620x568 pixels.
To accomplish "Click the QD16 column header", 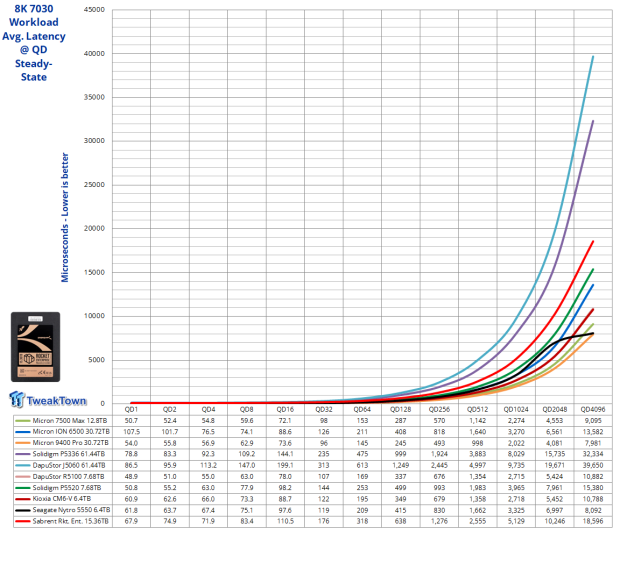I will (x=285, y=409).
